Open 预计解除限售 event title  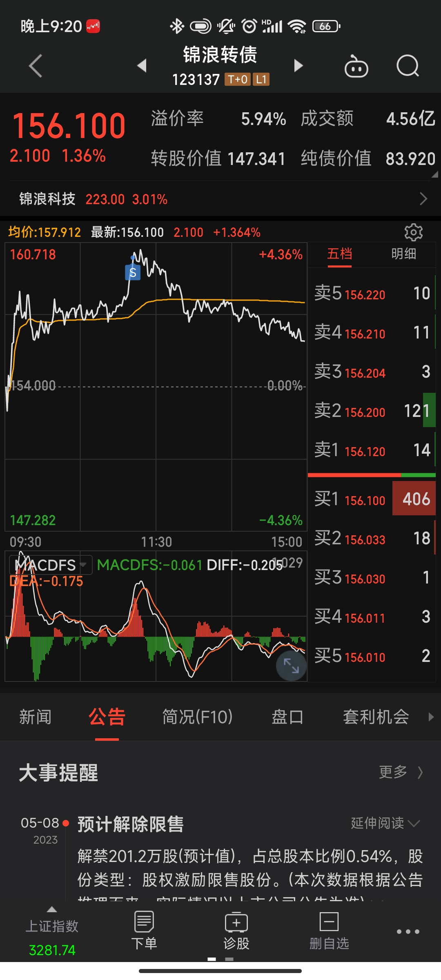(x=130, y=824)
